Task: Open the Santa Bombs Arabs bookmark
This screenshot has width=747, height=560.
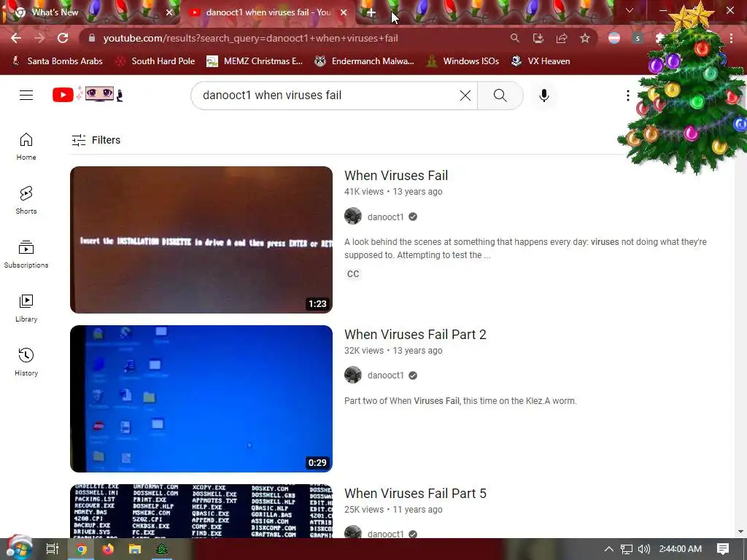Action: click(57, 61)
